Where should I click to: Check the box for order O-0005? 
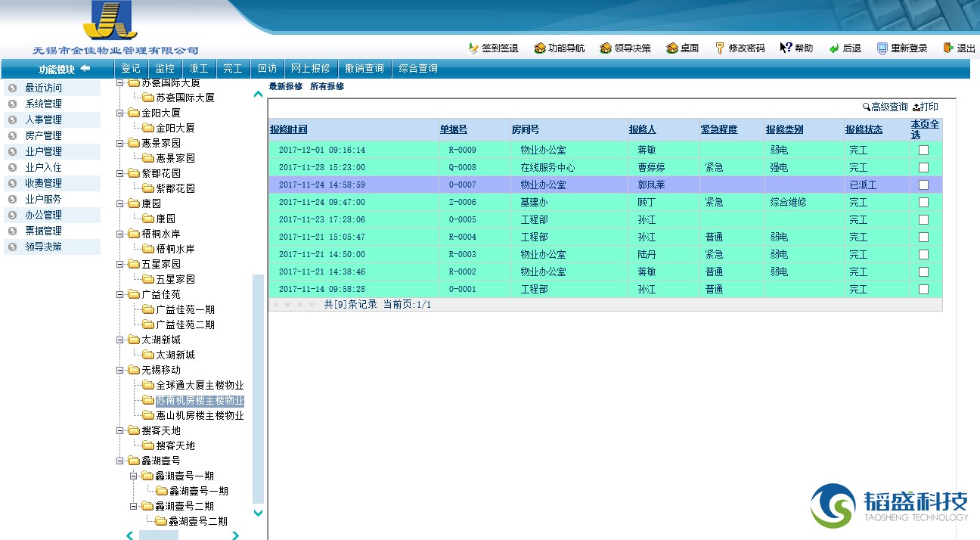coord(923,219)
